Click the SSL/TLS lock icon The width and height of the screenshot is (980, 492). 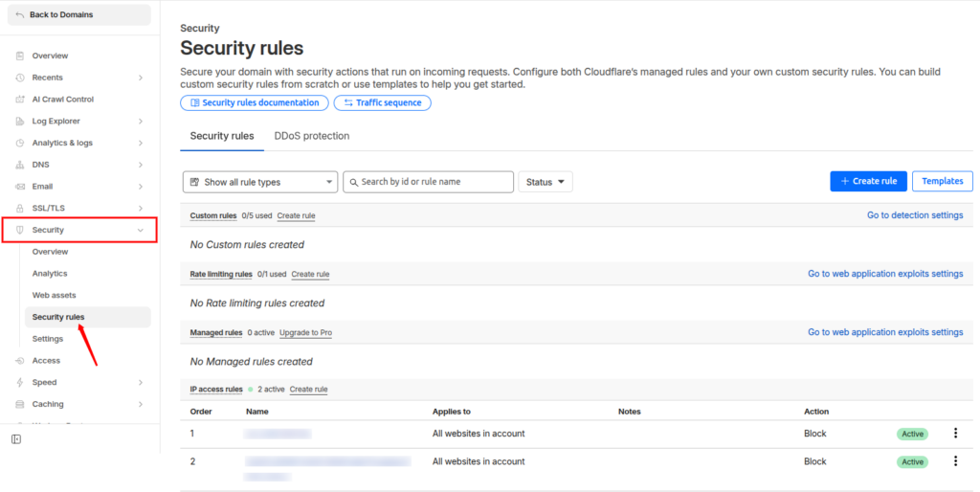point(20,208)
